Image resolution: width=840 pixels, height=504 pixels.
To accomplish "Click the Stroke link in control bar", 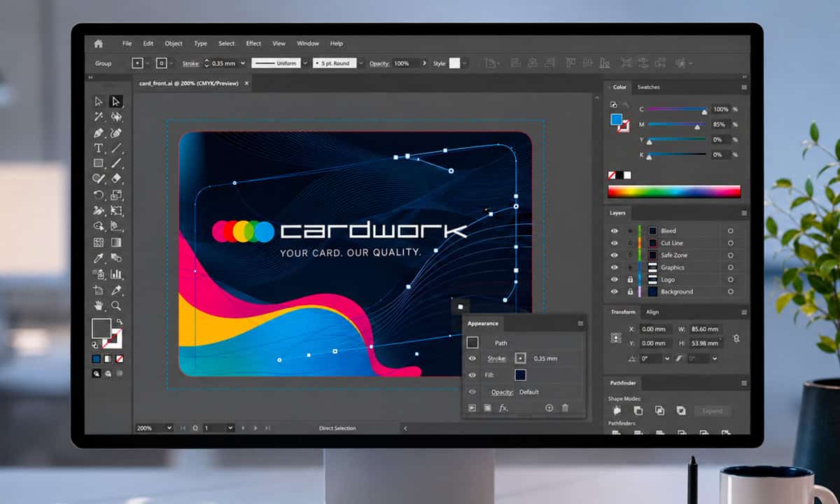I will 190,63.
